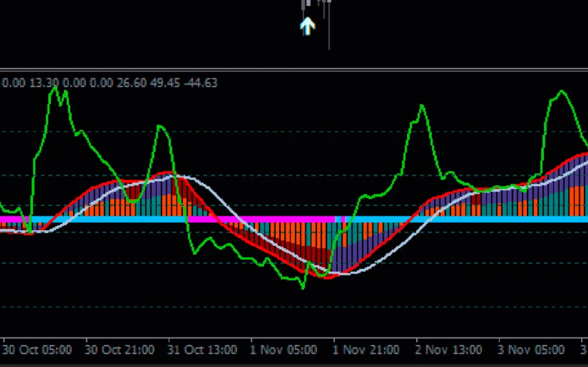Click the green line peak after 3 Nov 05:00
This screenshot has width=588, height=367.
point(563,91)
